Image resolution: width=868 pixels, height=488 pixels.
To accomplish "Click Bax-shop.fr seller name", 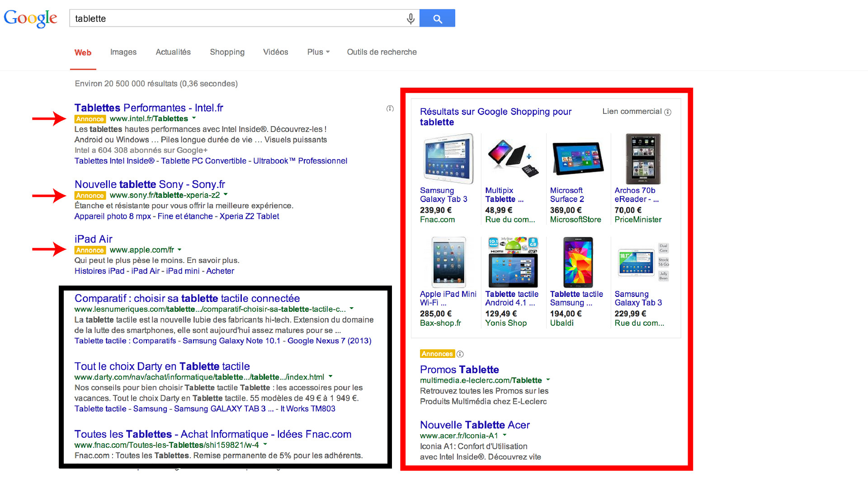I will [x=440, y=323].
